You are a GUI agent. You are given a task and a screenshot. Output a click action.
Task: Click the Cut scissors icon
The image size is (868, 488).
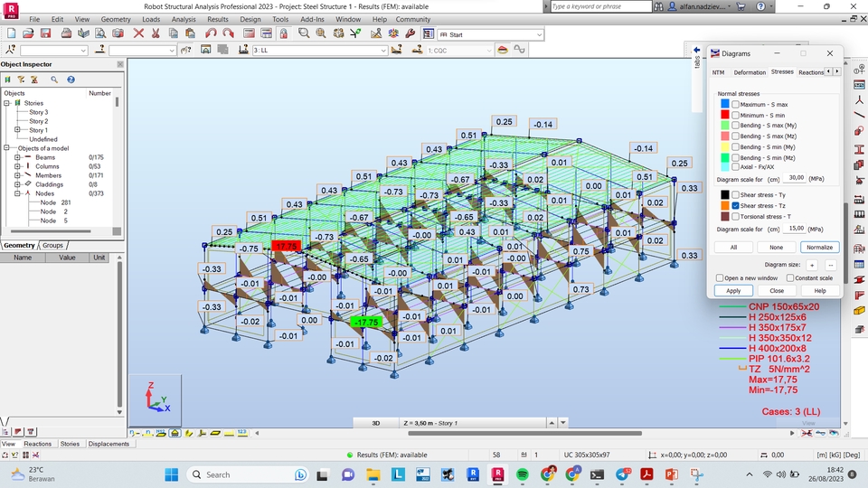156,33
